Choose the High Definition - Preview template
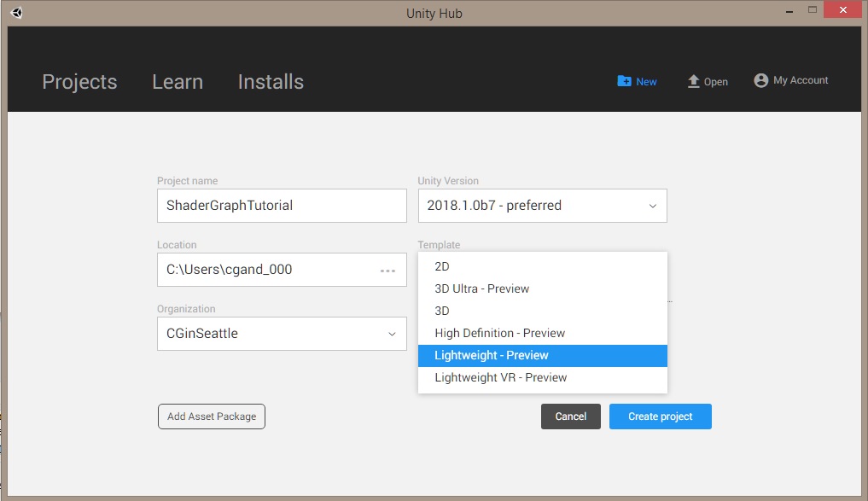Image resolution: width=868 pixels, height=501 pixels. (x=499, y=333)
